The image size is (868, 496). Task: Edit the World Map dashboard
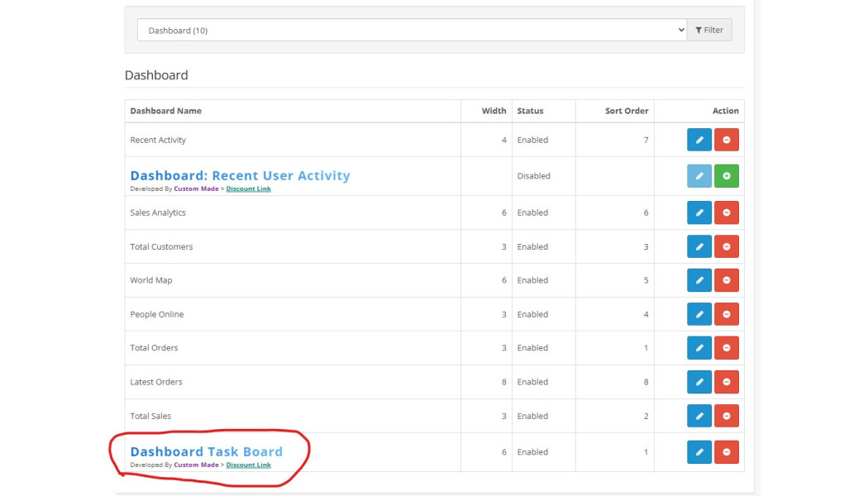(699, 280)
